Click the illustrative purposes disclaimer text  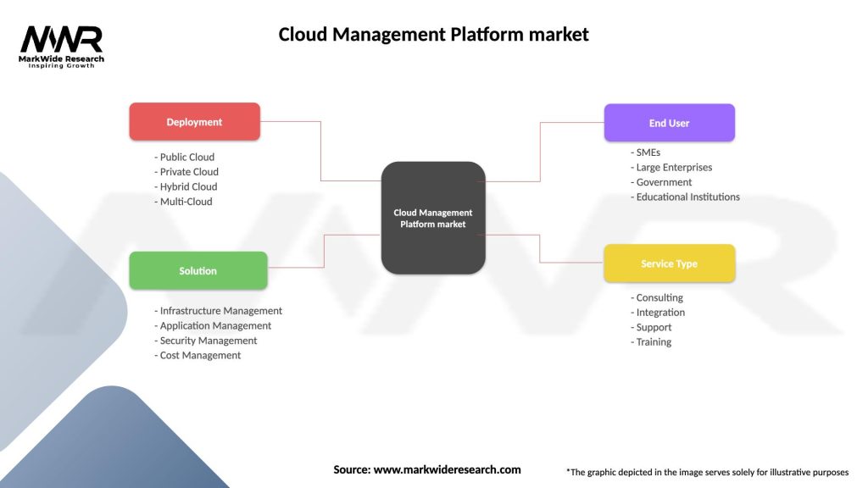tap(707, 472)
